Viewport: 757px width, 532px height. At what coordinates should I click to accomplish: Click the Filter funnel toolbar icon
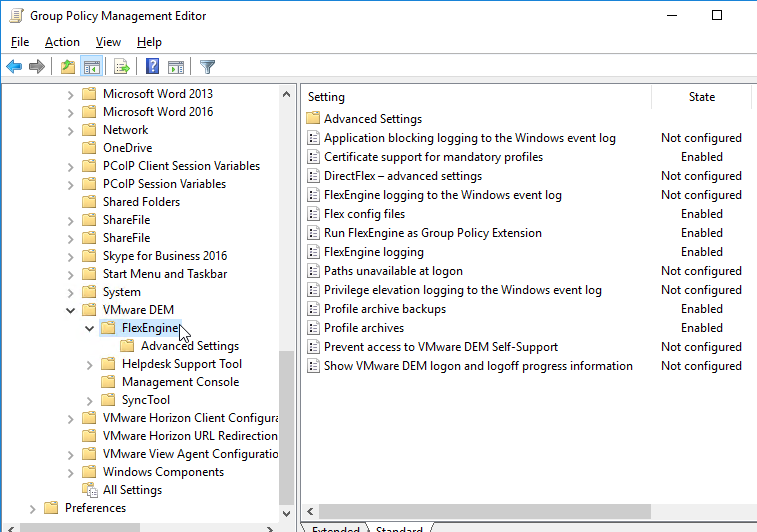[x=208, y=67]
